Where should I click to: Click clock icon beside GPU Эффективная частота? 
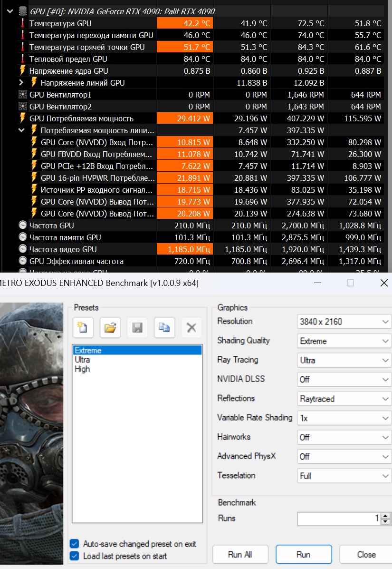click(x=22, y=261)
